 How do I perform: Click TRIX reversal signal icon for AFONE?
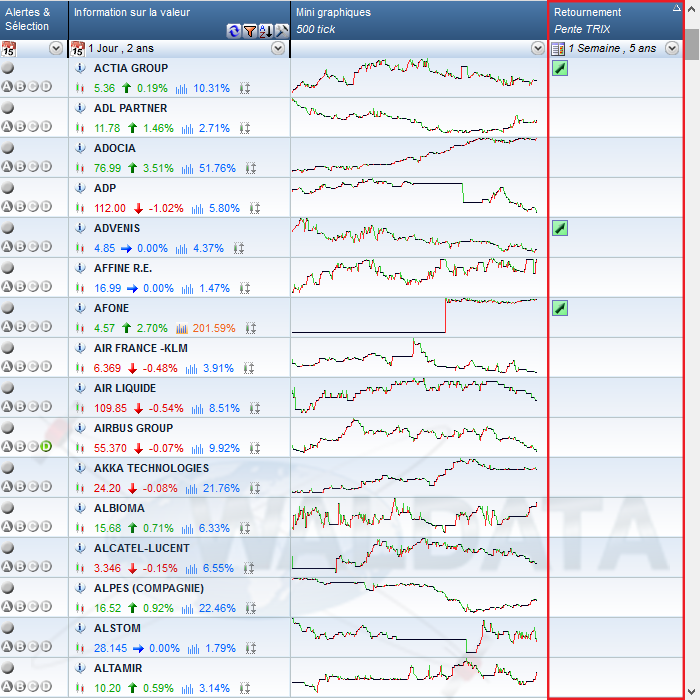(x=560, y=308)
